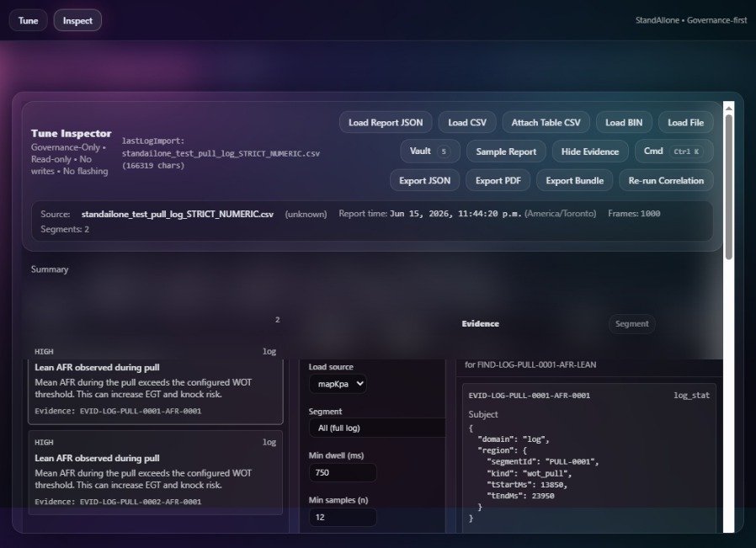Click the Load File button
The width and height of the screenshot is (756, 548).
(685, 122)
